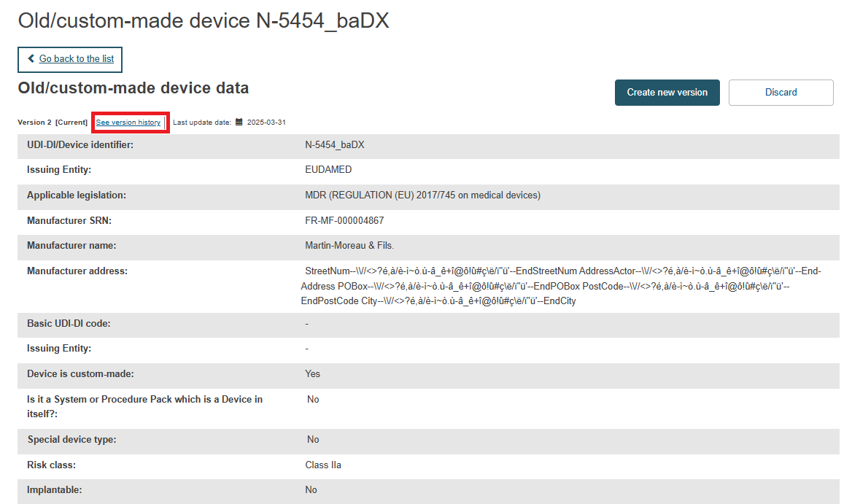Click the Version 2 [Current] label
The image size is (852, 504).
[x=53, y=123]
